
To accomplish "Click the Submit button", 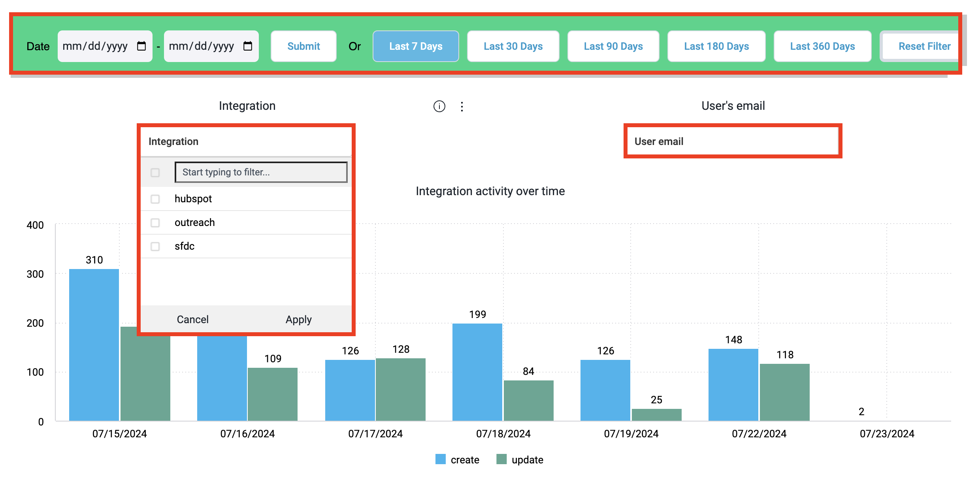I will point(303,46).
